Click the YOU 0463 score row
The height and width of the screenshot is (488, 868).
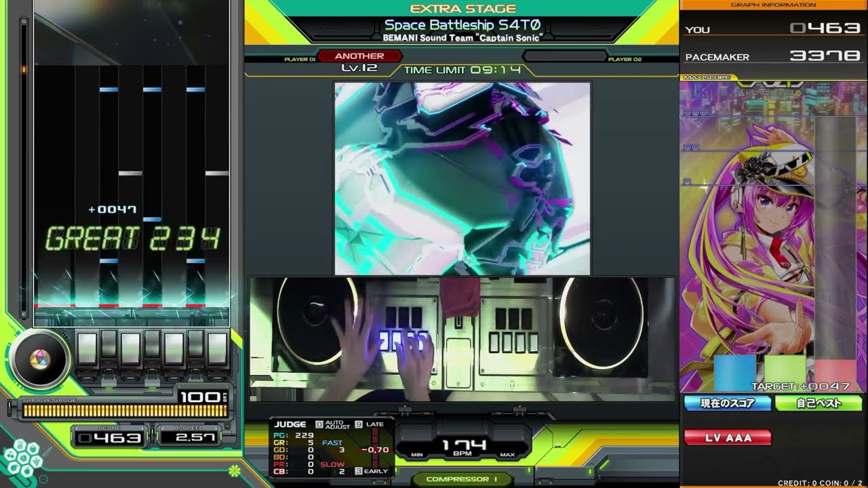point(773,28)
